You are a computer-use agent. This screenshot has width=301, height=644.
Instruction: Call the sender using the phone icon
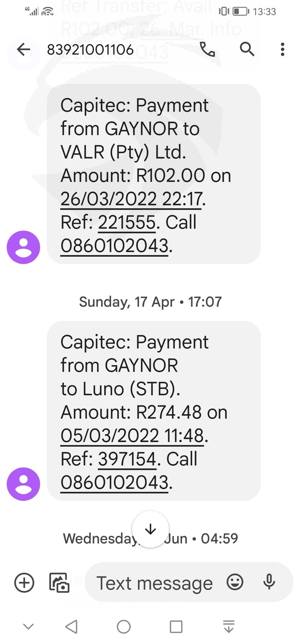coord(207,50)
